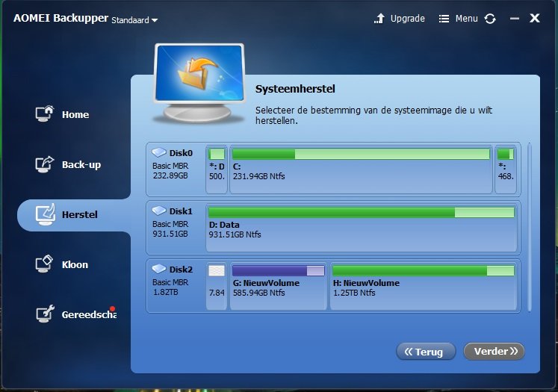Click the Systeemherstel heading
Viewport: 558px width, 392px height.
tap(295, 89)
